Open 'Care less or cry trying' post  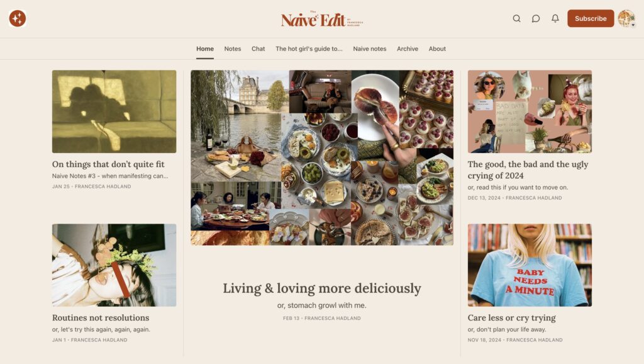pyautogui.click(x=511, y=317)
